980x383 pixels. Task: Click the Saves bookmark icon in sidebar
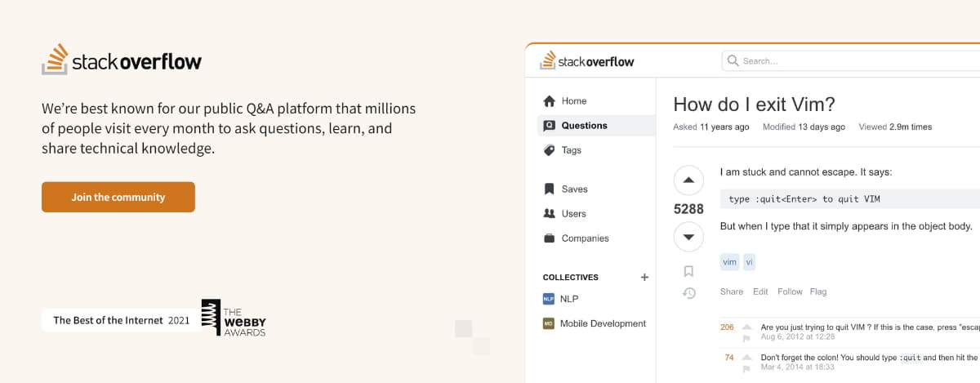point(550,189)
